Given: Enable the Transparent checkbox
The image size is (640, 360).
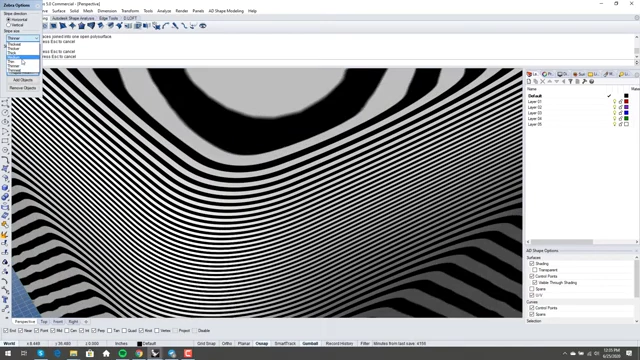Looking at the screenshot, I should [535, 270].
